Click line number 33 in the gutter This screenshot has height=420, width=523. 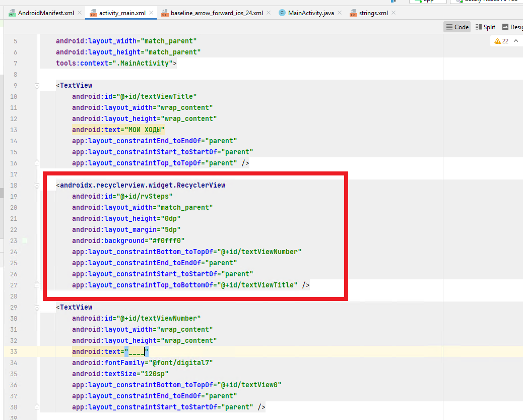click(13, 351)
